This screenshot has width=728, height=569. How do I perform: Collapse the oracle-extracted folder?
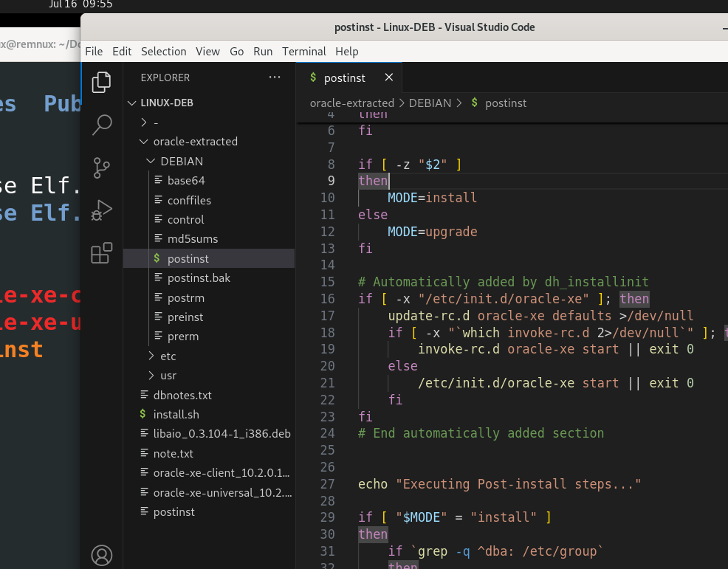pyautogui.click(x=209, y=142)
